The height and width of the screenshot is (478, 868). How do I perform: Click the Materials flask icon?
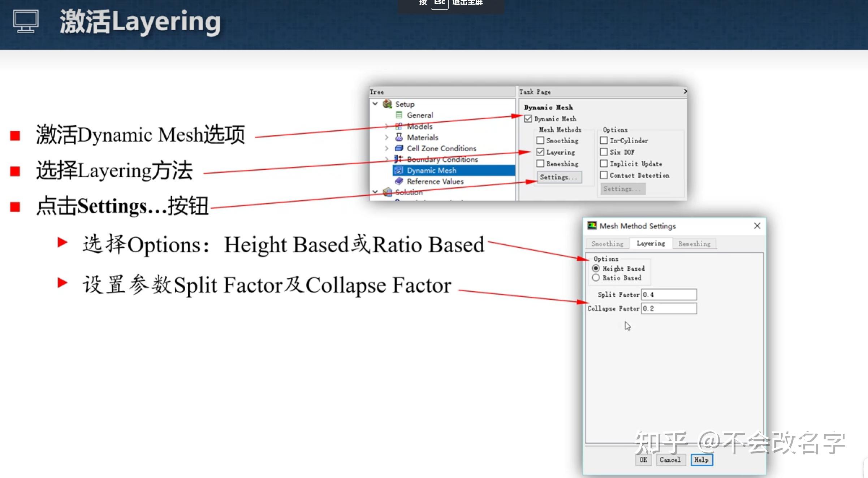399,137
